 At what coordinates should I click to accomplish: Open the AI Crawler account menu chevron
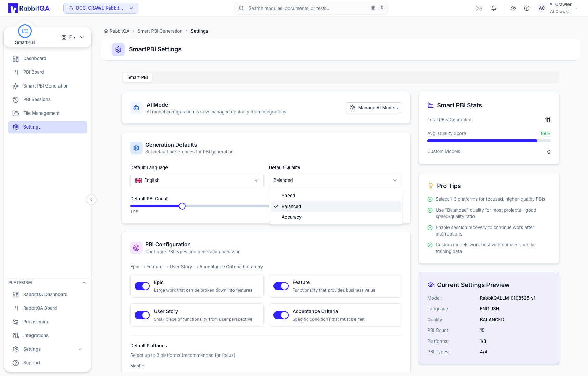coord(576,8)
